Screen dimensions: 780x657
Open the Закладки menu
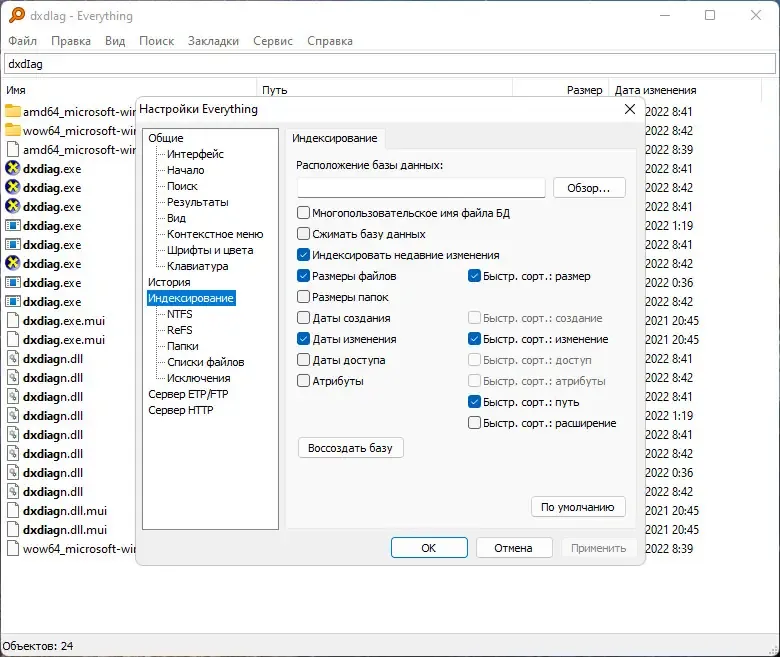tap(213, 41)
